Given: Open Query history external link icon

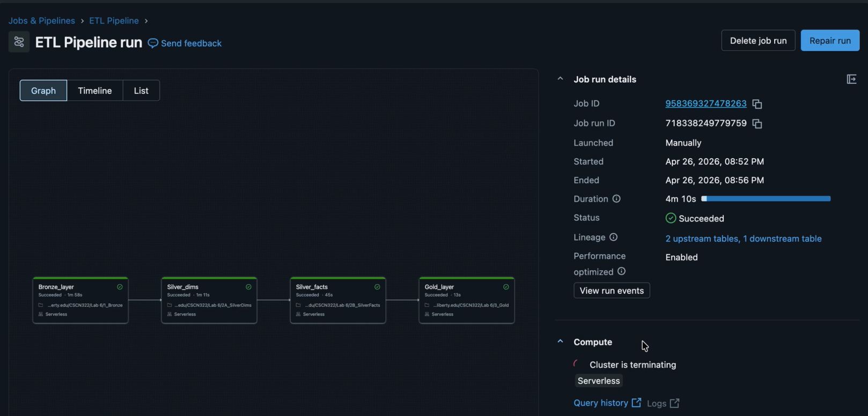Looking at the screenshot, I should pos(636,403).
